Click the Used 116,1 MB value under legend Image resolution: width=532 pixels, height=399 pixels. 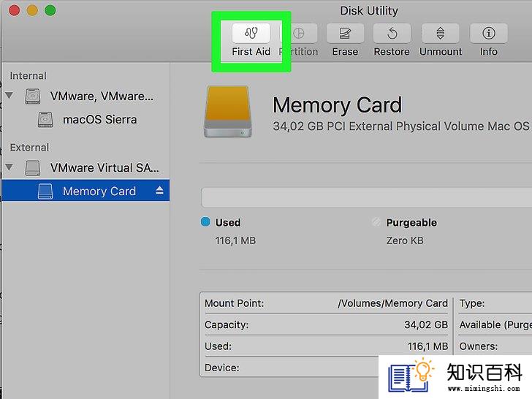(235, 240)
